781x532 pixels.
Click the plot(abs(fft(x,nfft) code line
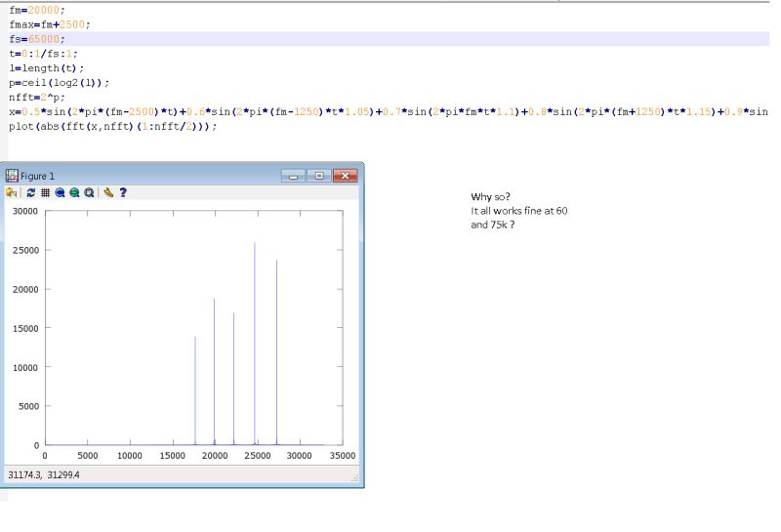click(x=113, y=126)
